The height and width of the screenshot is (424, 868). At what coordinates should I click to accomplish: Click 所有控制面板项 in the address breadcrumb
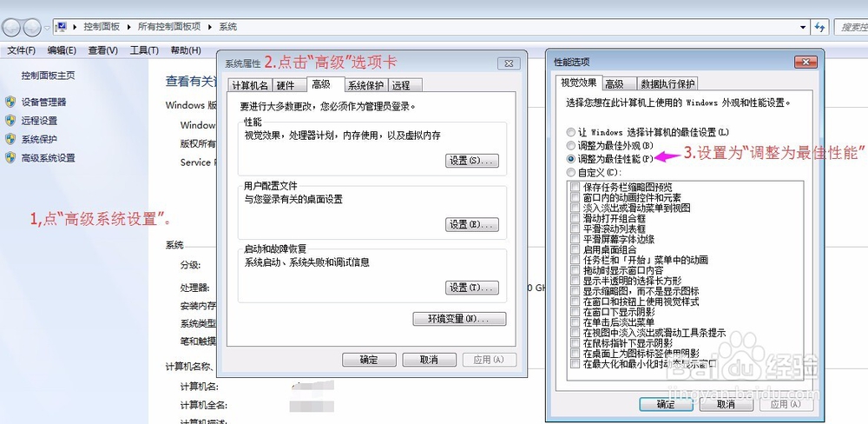pyautogui.click(x=169, y=27)
